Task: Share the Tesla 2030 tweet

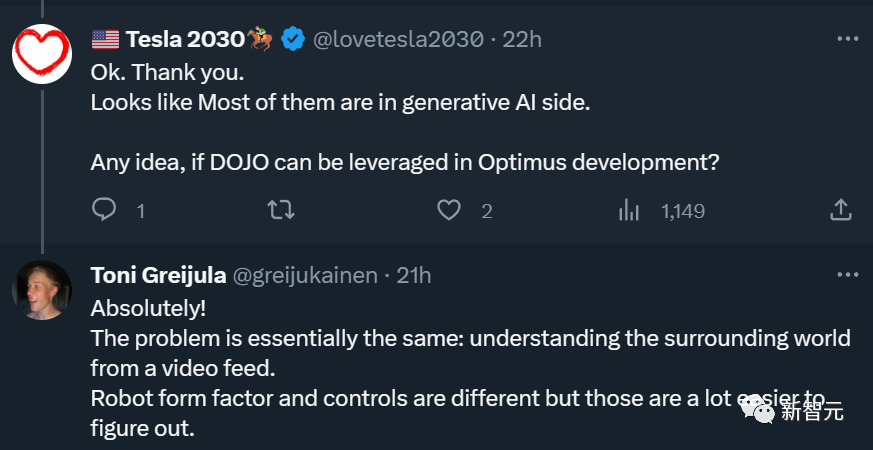Action: point(841,210)
